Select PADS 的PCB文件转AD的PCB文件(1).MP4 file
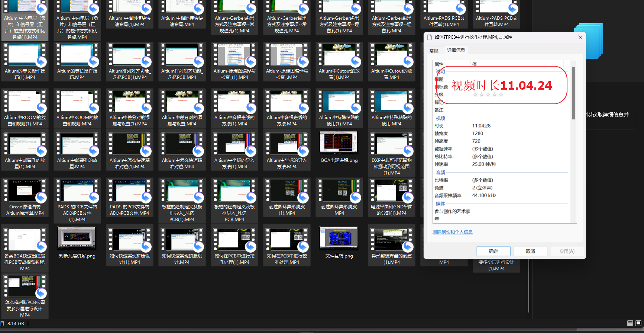644x333 pixels. point(77,201)
